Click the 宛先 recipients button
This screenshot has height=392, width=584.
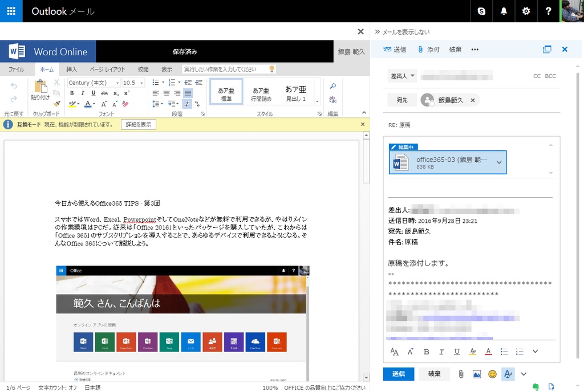pyautogui.click(x=402, y=100)
